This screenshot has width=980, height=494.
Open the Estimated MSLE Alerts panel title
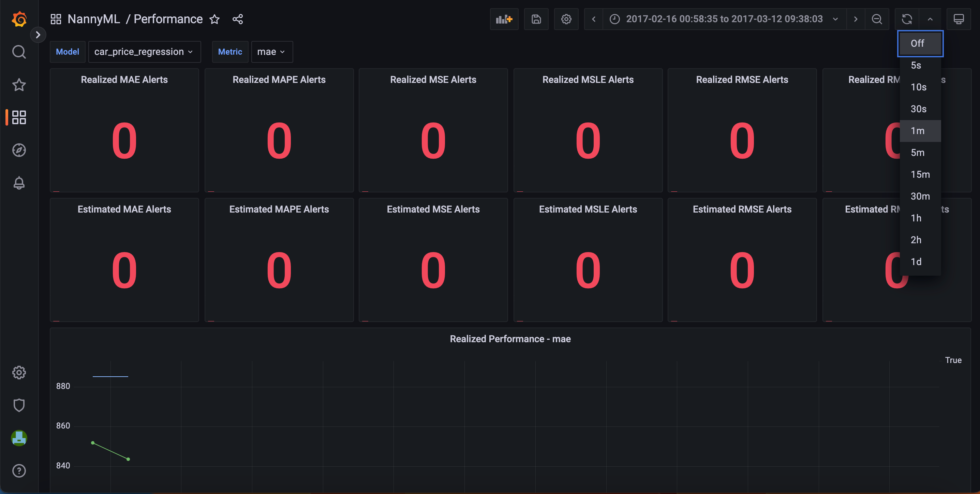(588, 209)
